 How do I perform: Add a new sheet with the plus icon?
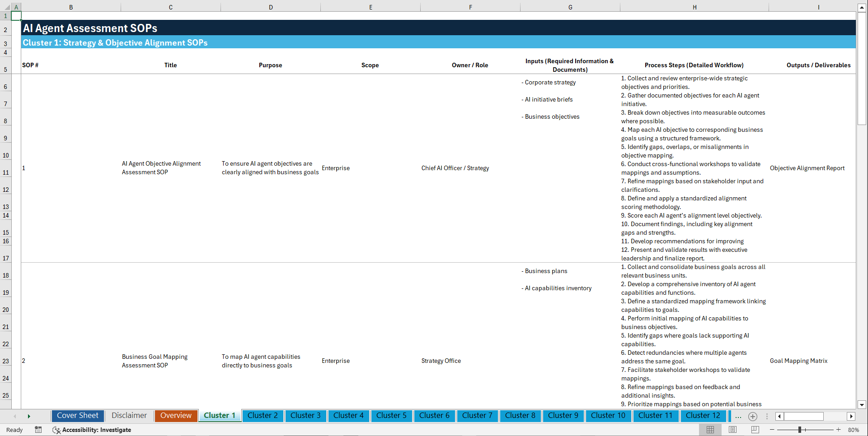[x=752, y=416]
